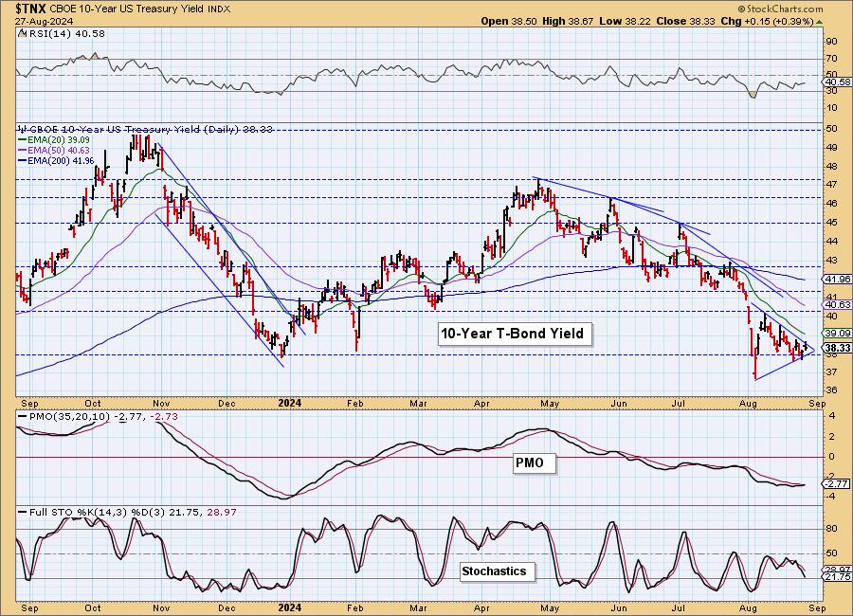
Task: Click the bold 38.33 last-price tag
Action: pos(838,348)
